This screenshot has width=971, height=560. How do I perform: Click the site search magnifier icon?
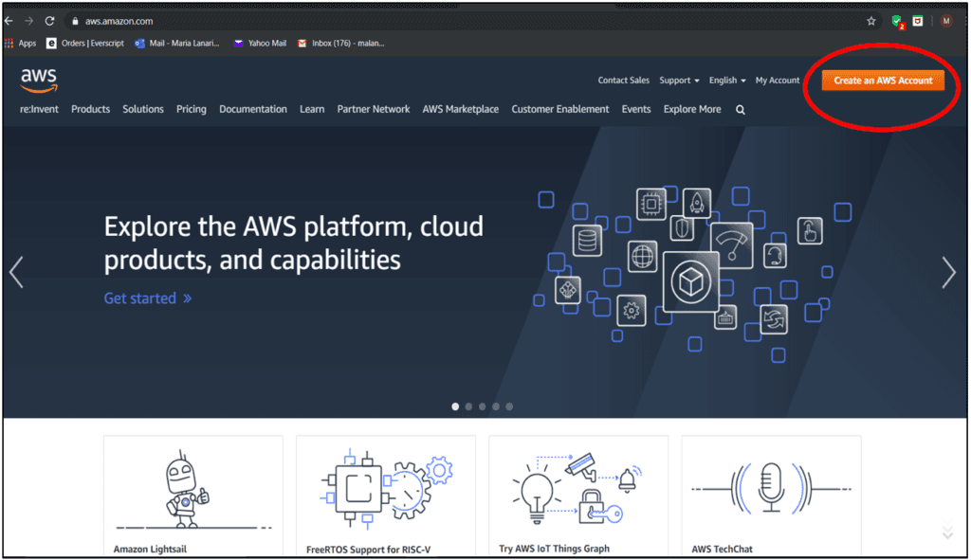coord(740,110)
